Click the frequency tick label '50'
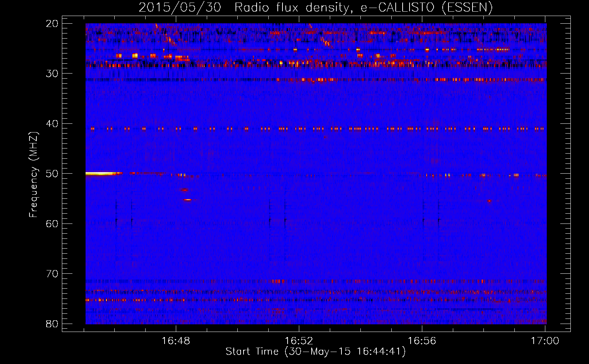Image resolution: width=589 pixels, height=364 pixels. coord(52,174)
